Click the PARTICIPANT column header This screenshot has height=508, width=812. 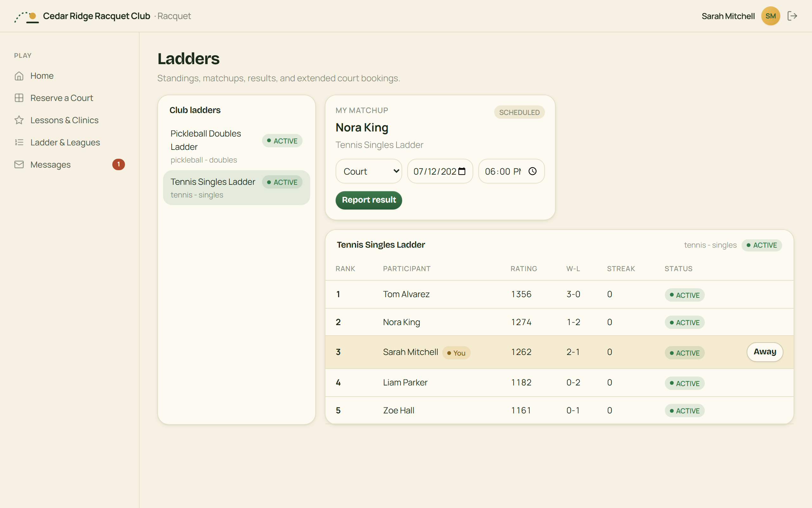(x=406, y=269)
